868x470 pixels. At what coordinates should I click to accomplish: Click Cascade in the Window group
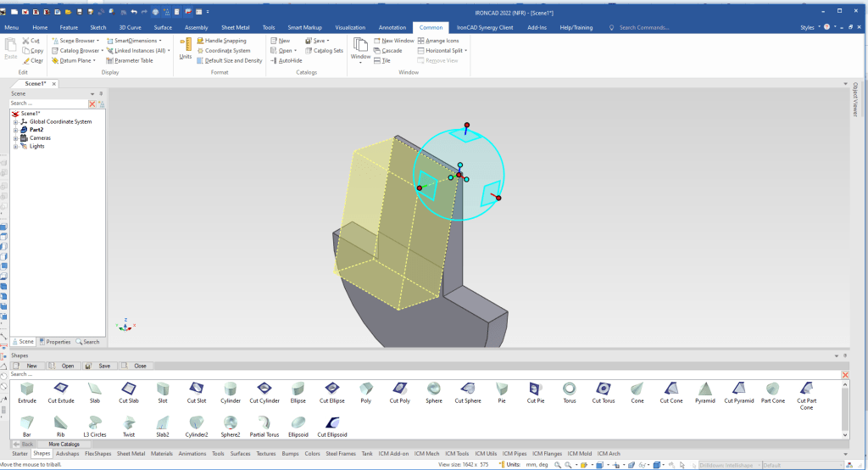(392, 51)
